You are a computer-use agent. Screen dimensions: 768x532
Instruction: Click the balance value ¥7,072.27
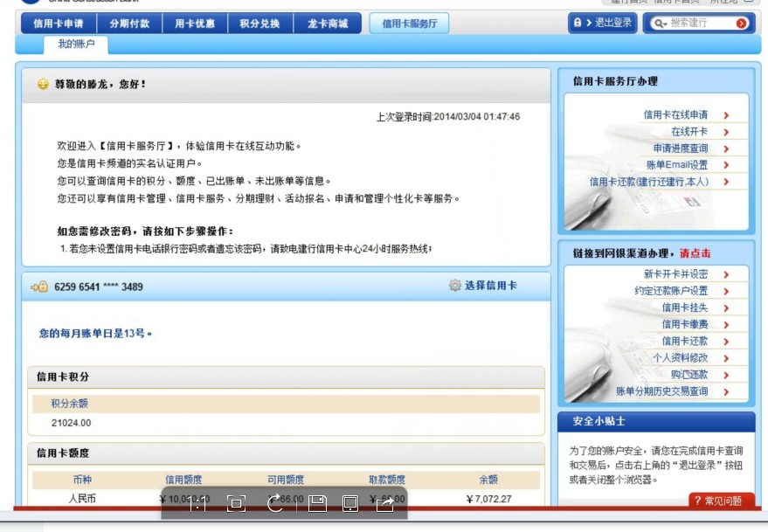pyautogui.click(x=488, y=499)
